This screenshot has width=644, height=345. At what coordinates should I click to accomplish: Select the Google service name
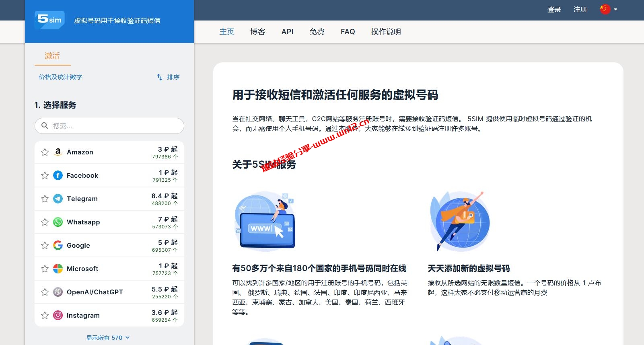coord(78,245)
